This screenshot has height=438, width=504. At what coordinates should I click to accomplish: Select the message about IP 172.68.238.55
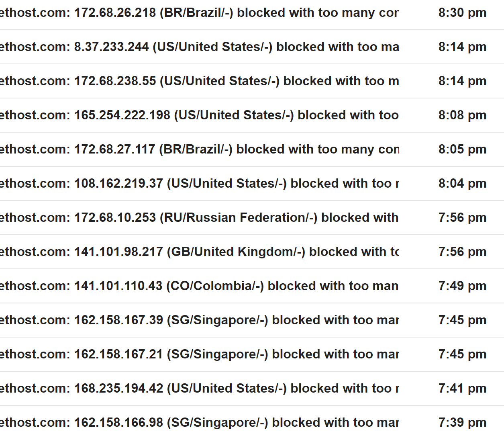pos(199,81)
